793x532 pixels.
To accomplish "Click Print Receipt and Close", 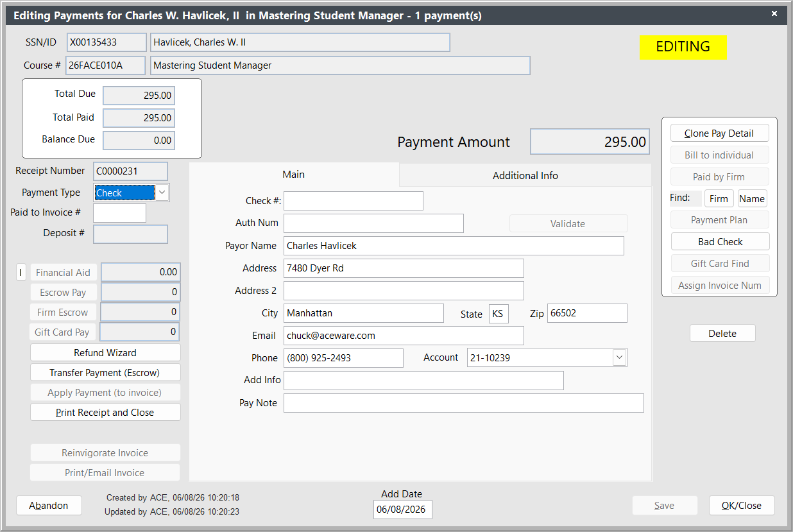I will click(105, 413).
